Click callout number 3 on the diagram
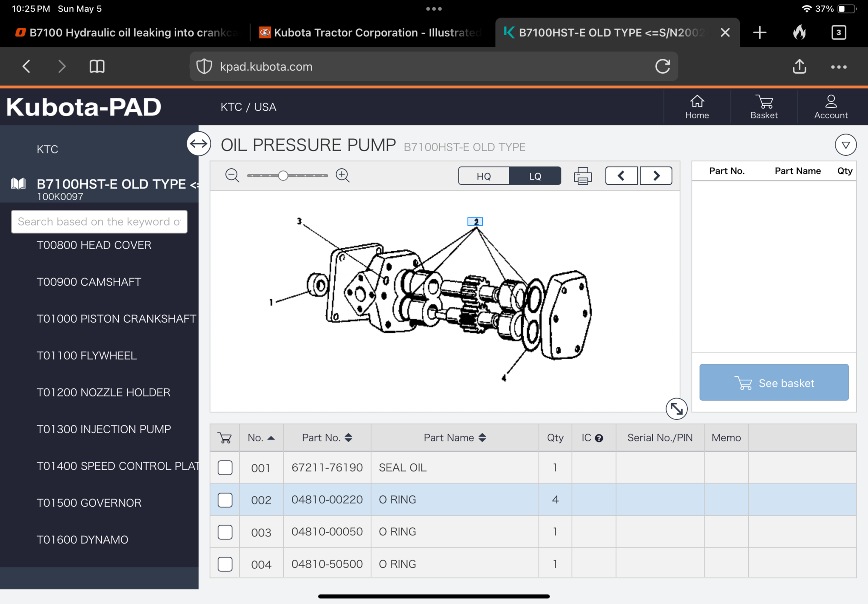The height and width of the screenshot is (604, 868). click(299, 221)
